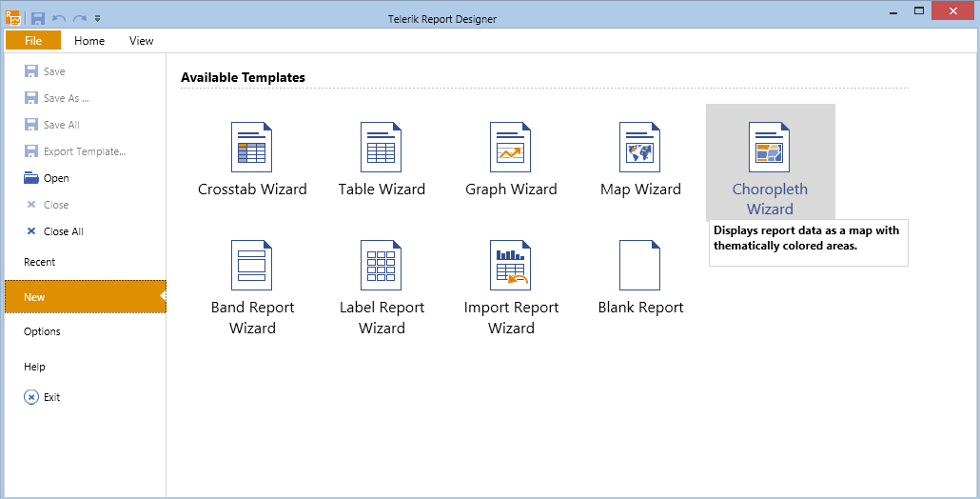Click the Report Designer app icon

[12, 17]
